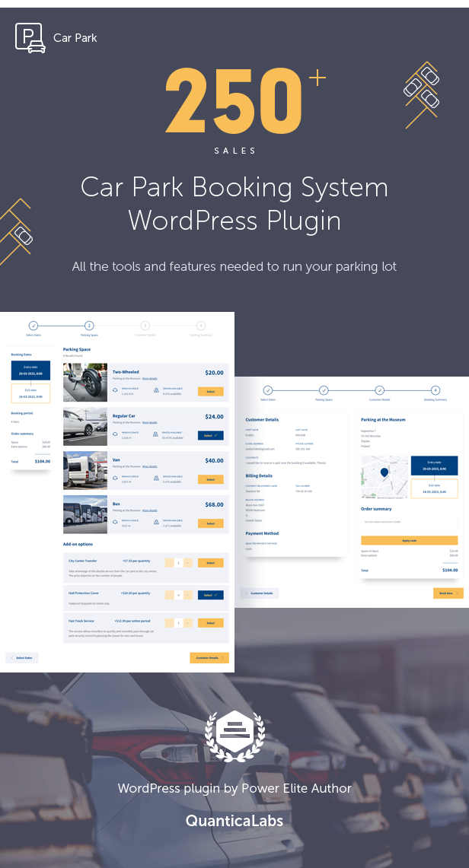Open the map thumbnail in Booking Summary
The image size is (469, 868).
(384, 477)
